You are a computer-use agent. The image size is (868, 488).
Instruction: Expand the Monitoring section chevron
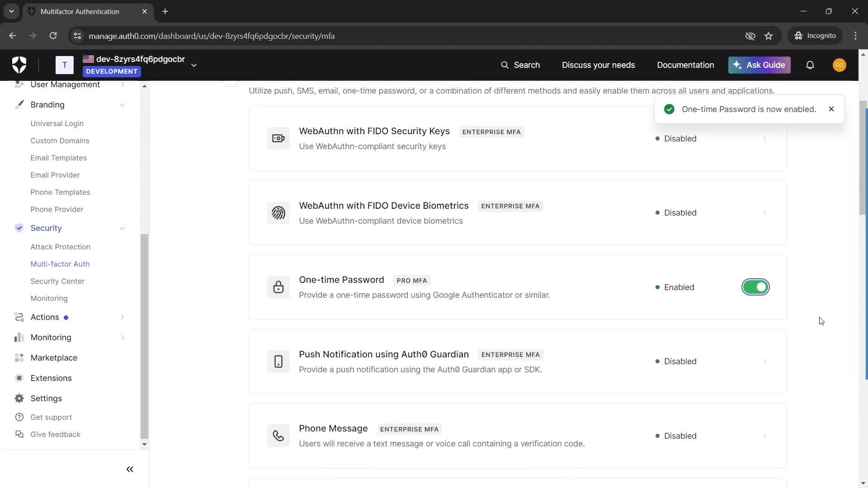pos(122,338)
